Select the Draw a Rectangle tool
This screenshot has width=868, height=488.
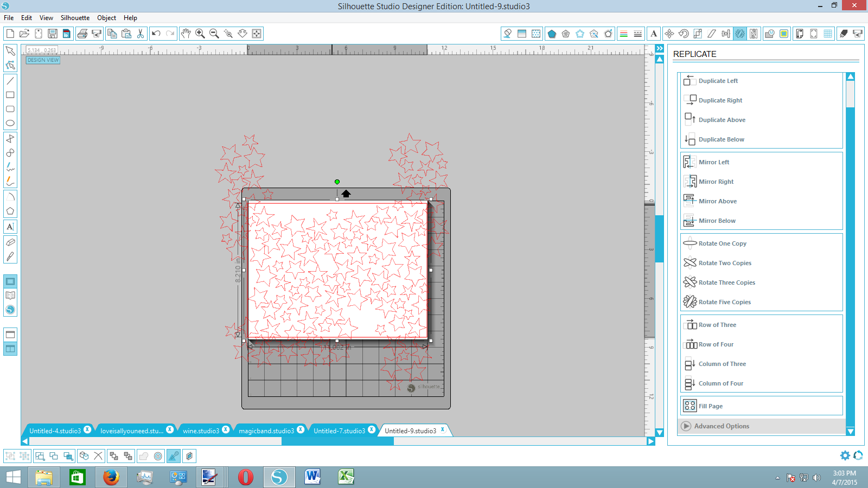click(x=10, y=95)
